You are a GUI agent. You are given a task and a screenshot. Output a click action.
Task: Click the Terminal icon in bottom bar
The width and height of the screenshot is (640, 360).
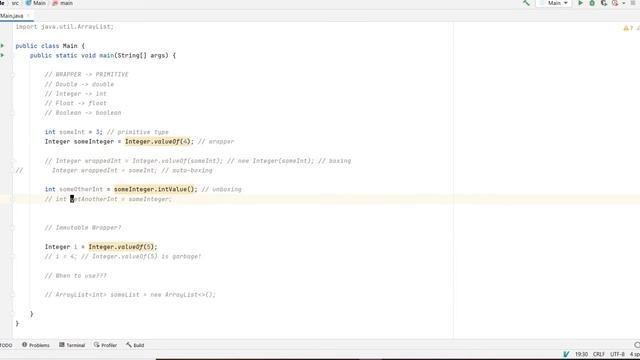[62, 345]
